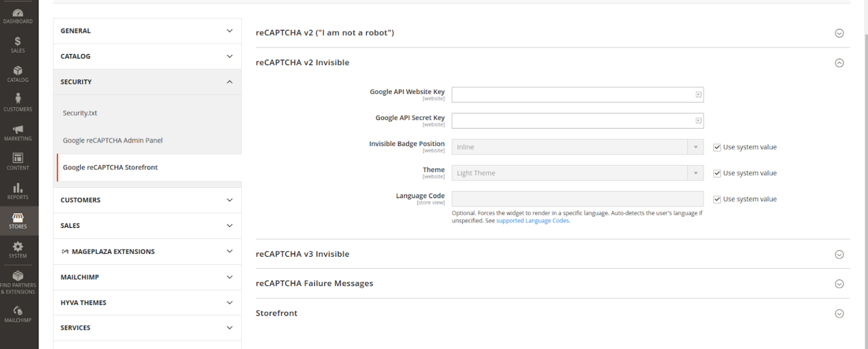Expand the reCAPTCHA v3 Invisible section
Viewport: 868px width, 349px height.
839,255
